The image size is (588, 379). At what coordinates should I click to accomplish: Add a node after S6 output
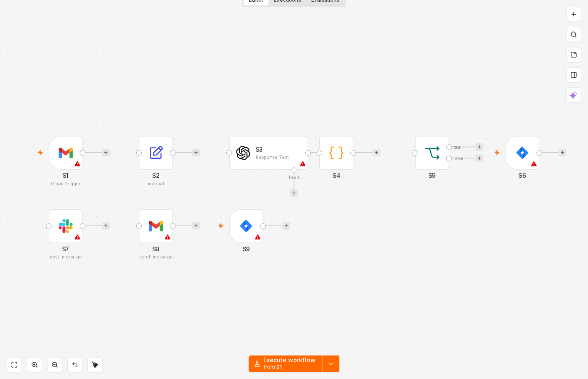point(562,153)
